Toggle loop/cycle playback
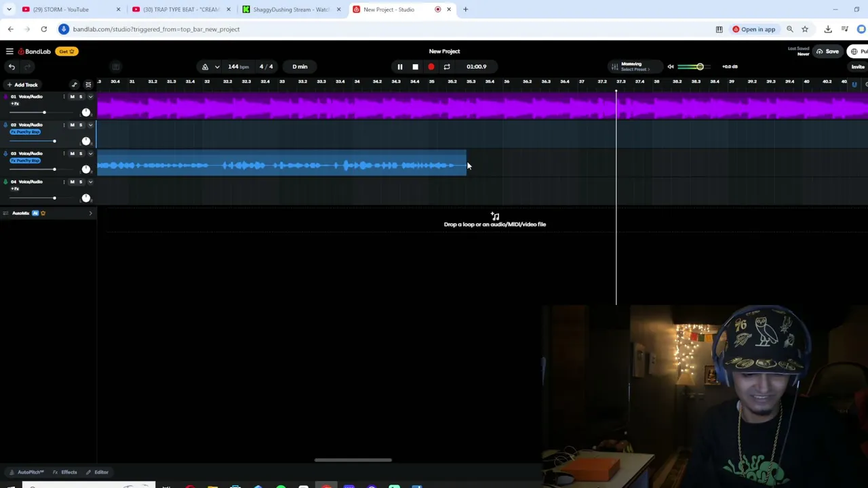Image resolution: width=868 pixels, height=488 pixels. 447,66
